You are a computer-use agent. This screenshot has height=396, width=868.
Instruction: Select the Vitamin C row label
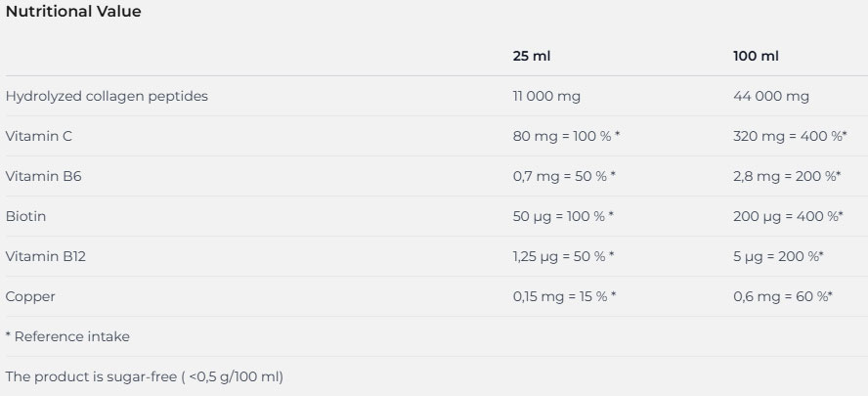click(39, 136)
